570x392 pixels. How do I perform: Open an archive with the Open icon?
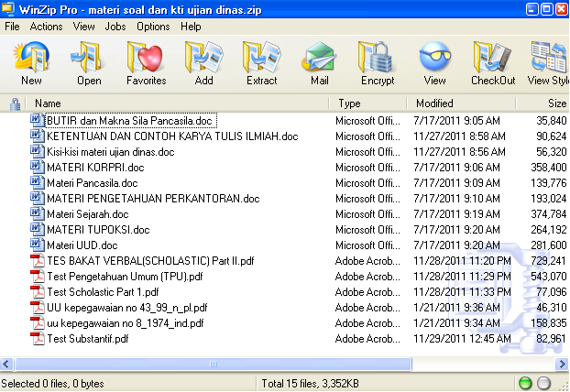coord(89,57)
